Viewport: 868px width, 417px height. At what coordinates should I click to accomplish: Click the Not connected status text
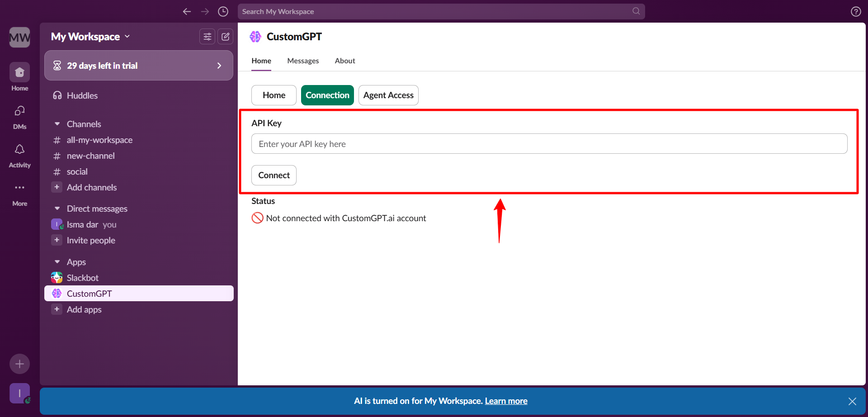pos(346,218)
